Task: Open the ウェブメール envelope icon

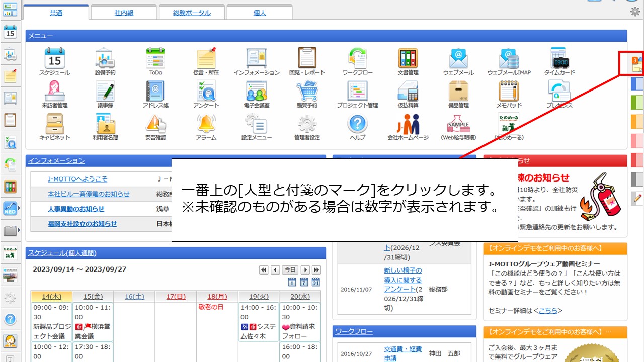Action: tap(458, 59)
